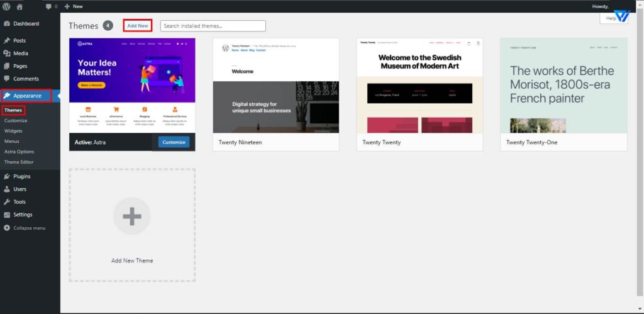Click the Comments bubble icon in sidebar
The width and height of the screenshot is (644, 314).
point(6,79)
